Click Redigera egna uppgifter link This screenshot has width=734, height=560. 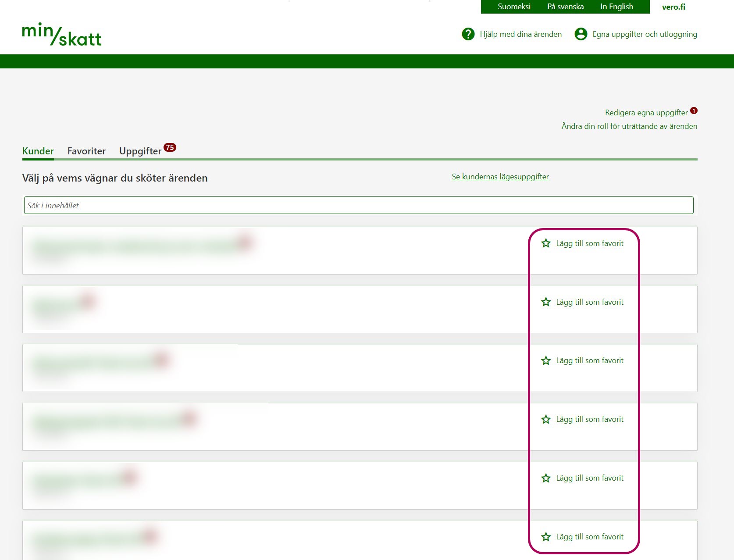(646, 113)
